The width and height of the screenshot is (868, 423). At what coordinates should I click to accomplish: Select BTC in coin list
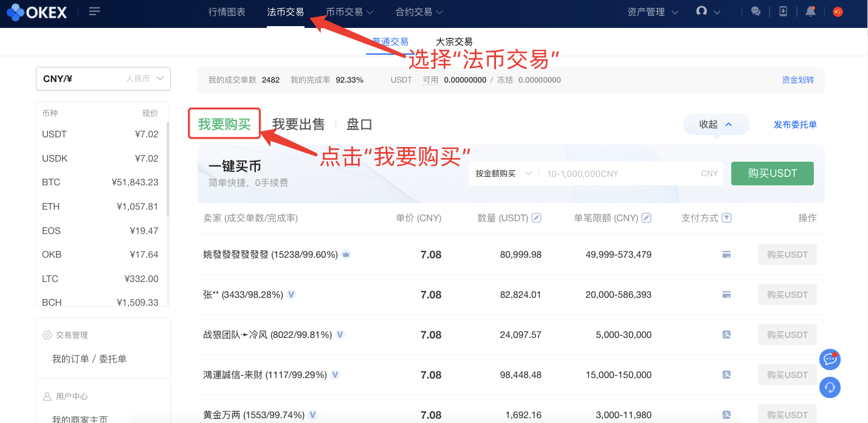click(x=100, y=182)
